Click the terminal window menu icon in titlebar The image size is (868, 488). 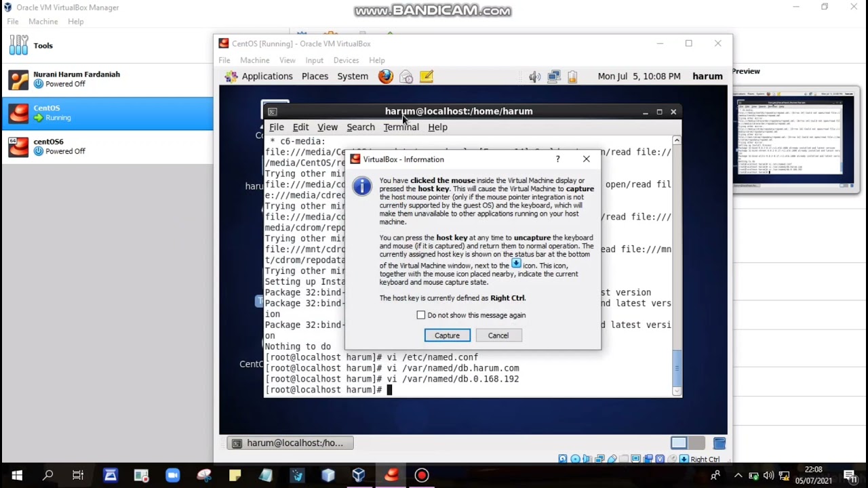272,112
